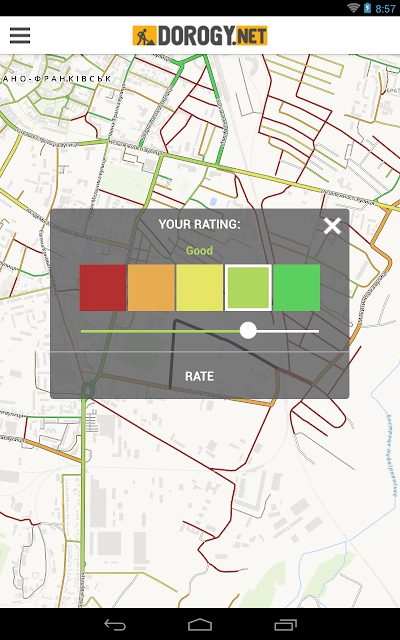This screenshot has height=640, width=400.
Task: Tap the Android back button
Action: tap(115, 625)
